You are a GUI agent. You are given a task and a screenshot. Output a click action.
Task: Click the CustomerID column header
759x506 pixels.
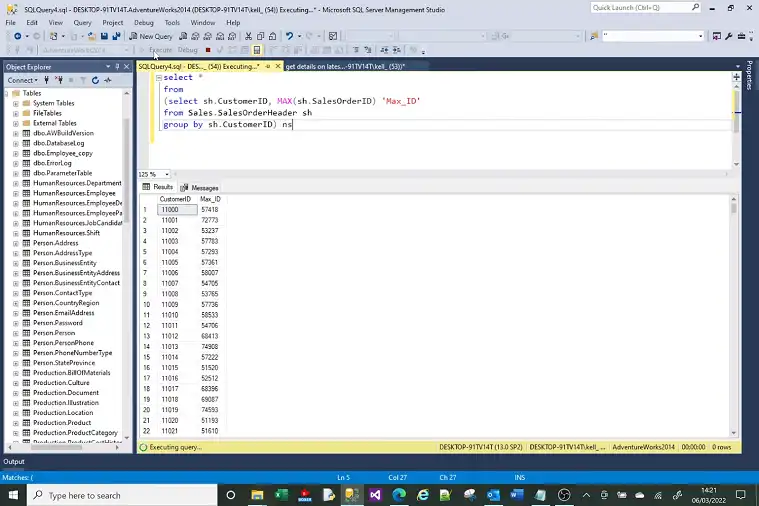175,199
